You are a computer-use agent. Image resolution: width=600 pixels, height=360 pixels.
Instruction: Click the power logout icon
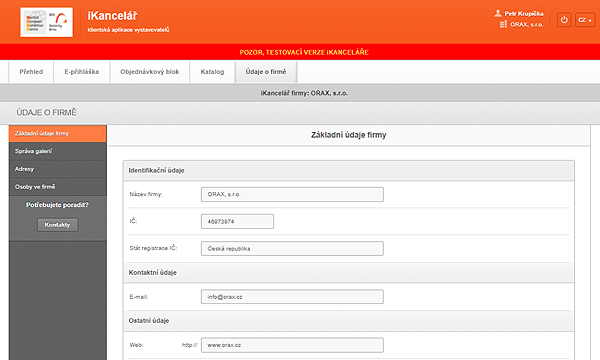[564, 20]
